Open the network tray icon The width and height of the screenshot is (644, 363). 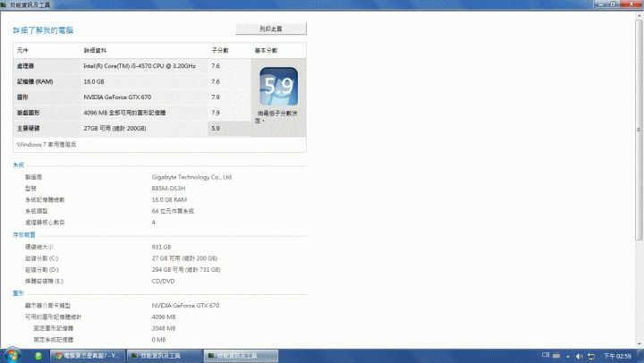[591, 356]
